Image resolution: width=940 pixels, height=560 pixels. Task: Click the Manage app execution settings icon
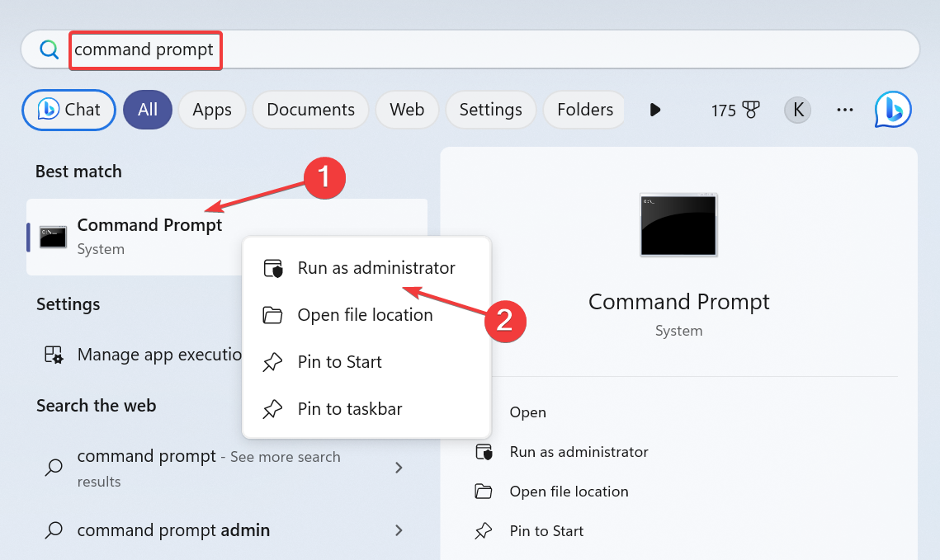coord(54,355)
